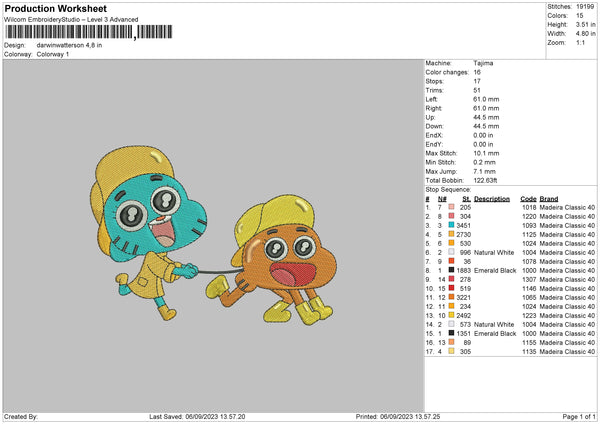This screenshot has height=424, width=600.
Task: Click the Width value '4.80 in'
Action: [585, 34]
